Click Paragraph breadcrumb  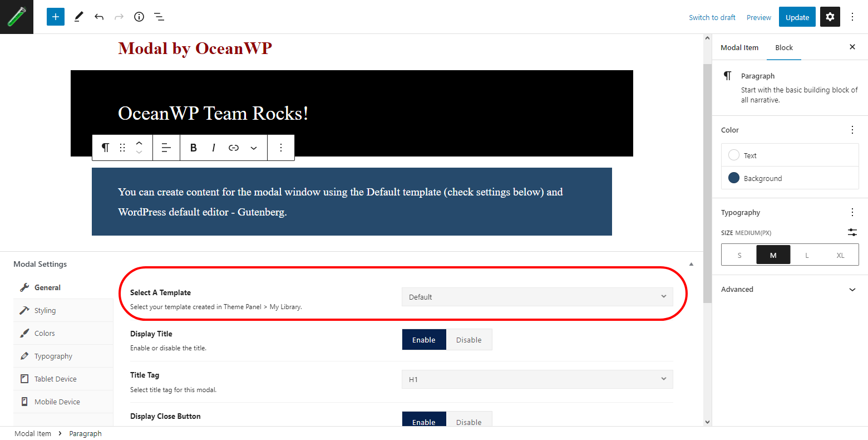pyautogui.click(x=85, y=433)
